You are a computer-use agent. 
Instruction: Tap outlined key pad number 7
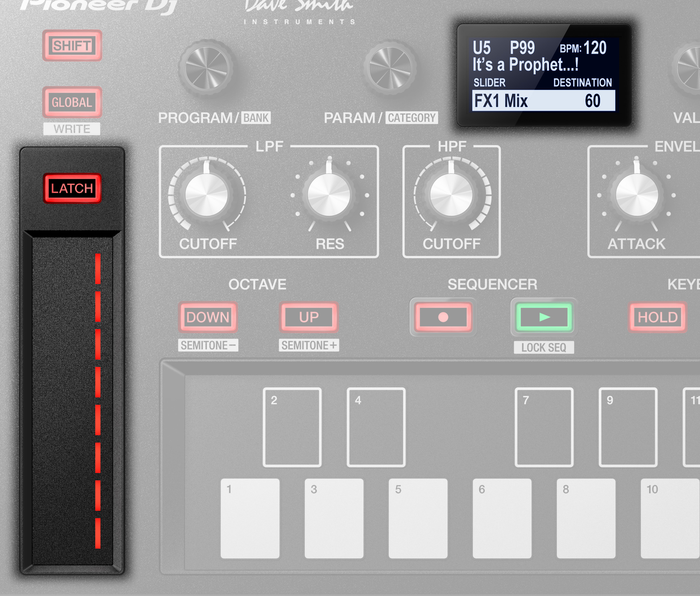[544, 427]
